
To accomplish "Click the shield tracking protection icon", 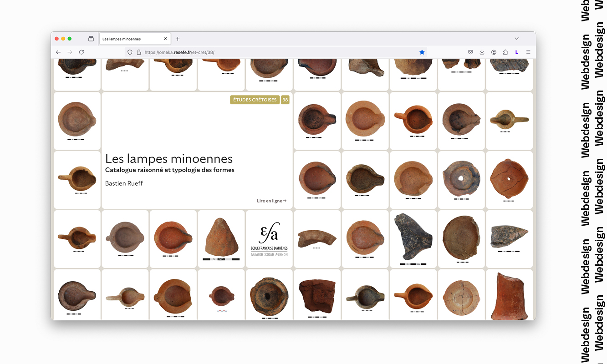I will (x=130, y=52).
